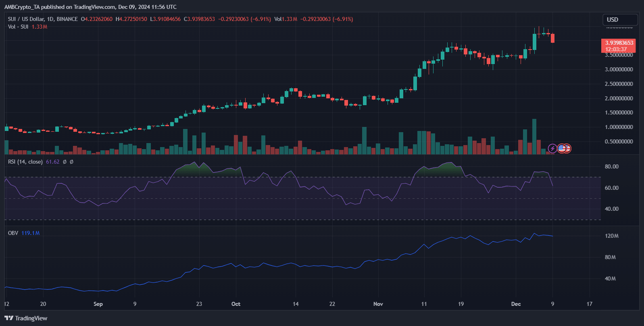Select the RSI (14, close) indicator legend
Viewport: 644px width, 326px height.
25,162
